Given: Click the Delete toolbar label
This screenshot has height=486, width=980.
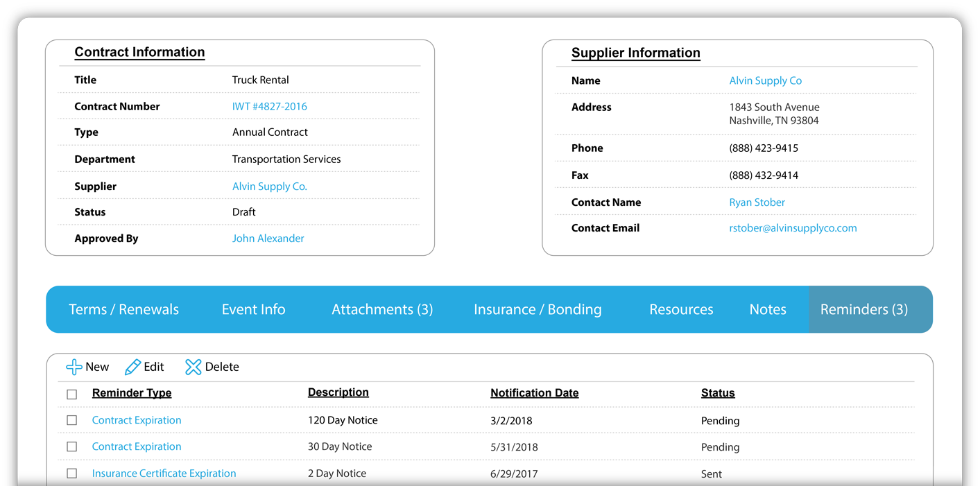Looking at the screenshot, I should click(x=222, y=367).
